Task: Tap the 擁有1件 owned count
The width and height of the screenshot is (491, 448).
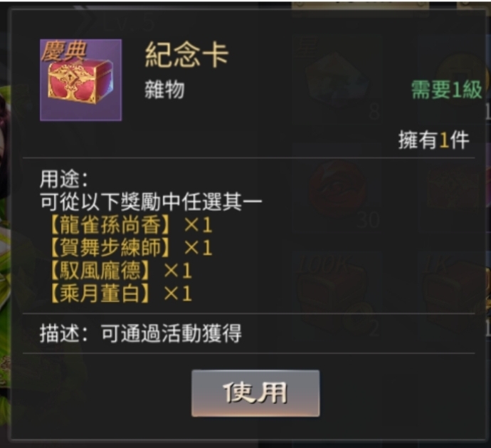Action: tap(433, 140)
